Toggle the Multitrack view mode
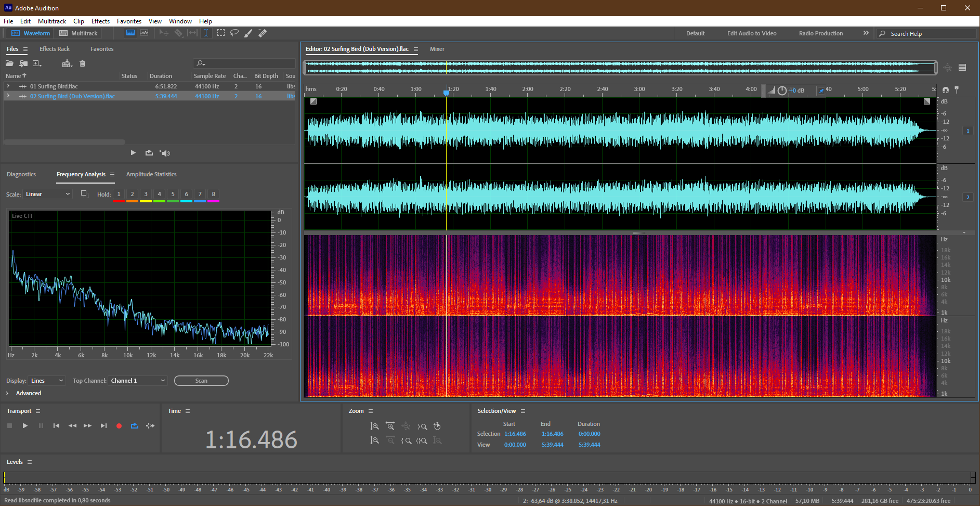Screen dimensions: 980x506 point(79,33)
